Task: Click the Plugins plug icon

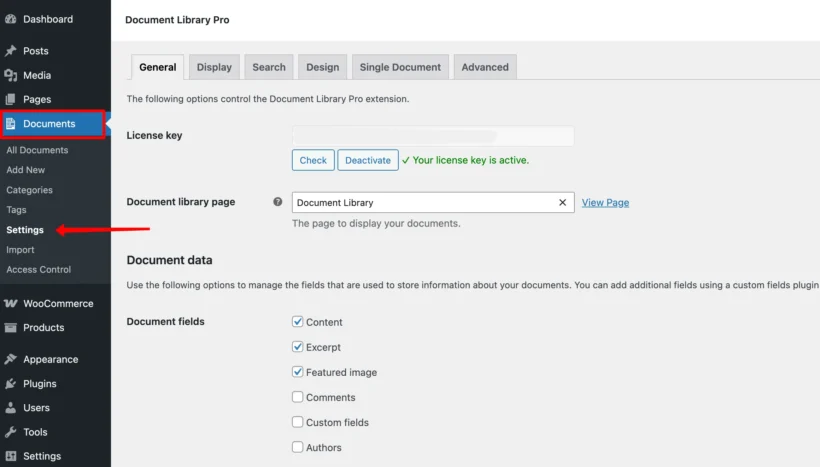Action: (x=10, y=384)
